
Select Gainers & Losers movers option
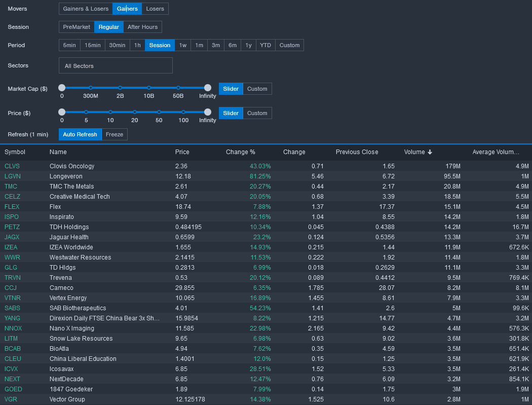(86, 9)
